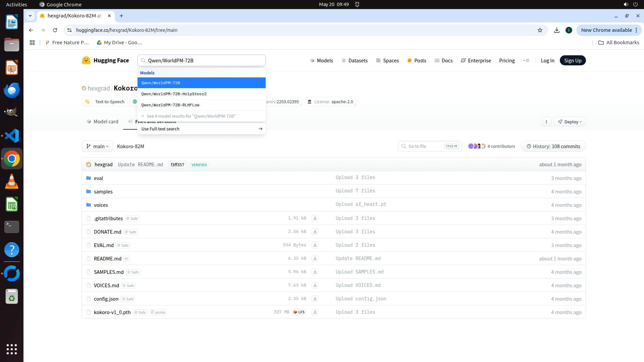Open VLC from the dock
Viewport: 644px width, 362px height.
[x=12, y=181]
